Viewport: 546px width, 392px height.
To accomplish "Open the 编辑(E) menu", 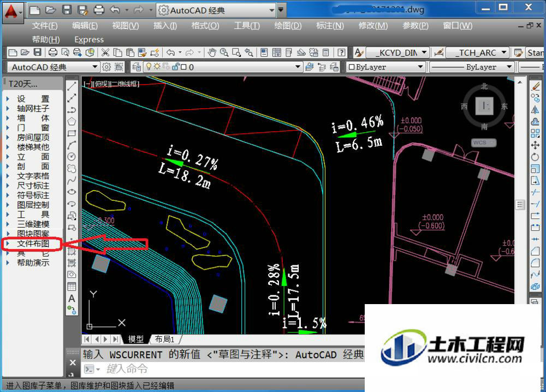I will tap(85, 26).
